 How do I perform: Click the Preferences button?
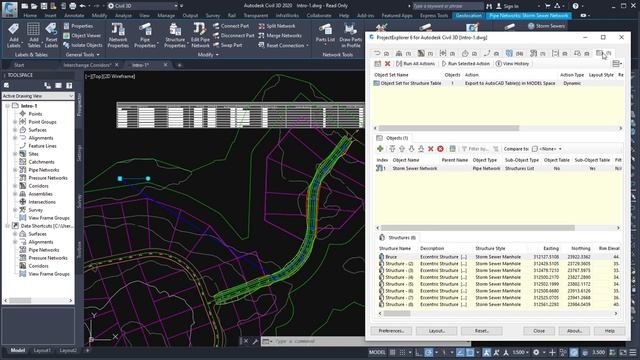pyautogui.click(x=391, y=331)
